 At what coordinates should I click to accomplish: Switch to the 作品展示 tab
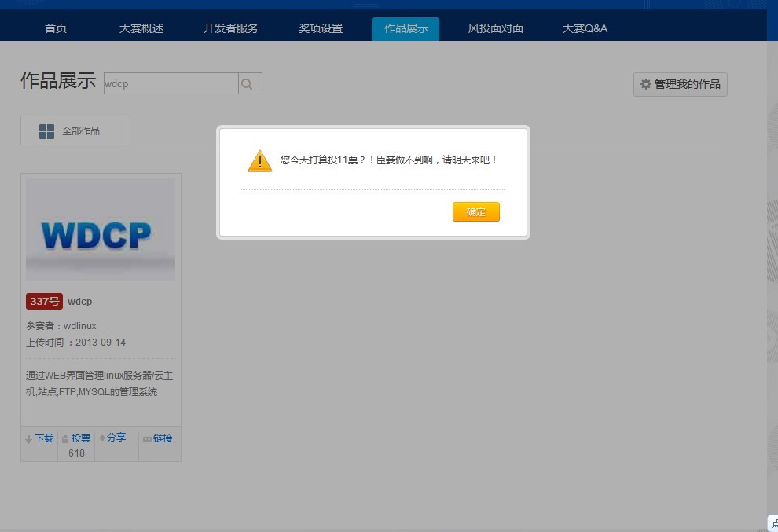click(406, 29)
